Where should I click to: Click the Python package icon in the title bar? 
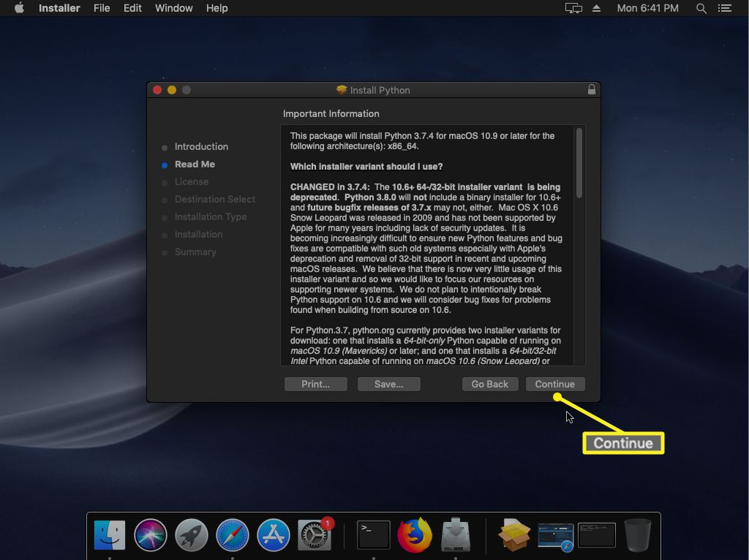[x=342, y=89]
